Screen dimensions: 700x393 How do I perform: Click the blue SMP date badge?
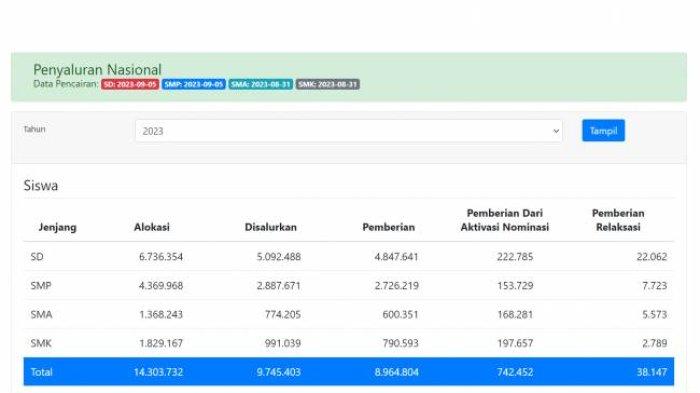tap(194, 84)
